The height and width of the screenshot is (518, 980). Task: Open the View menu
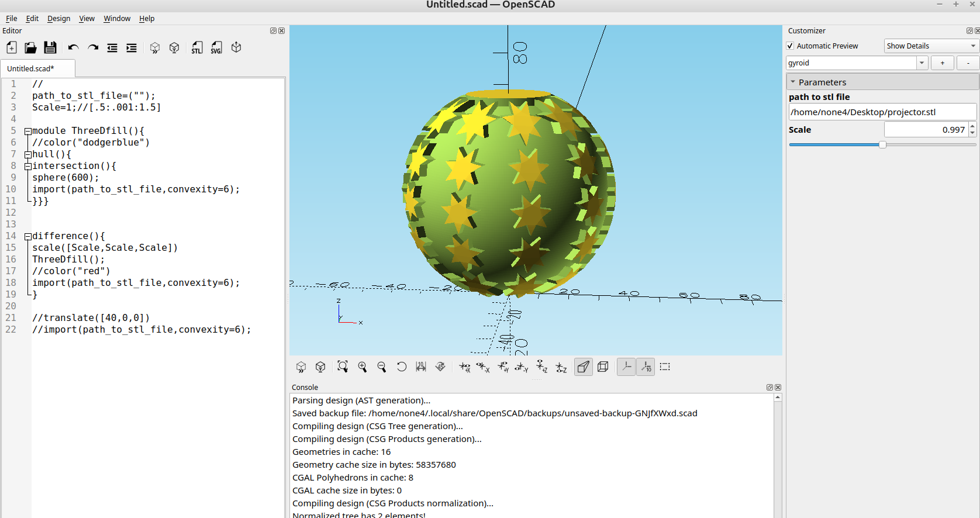coord(87,19)
